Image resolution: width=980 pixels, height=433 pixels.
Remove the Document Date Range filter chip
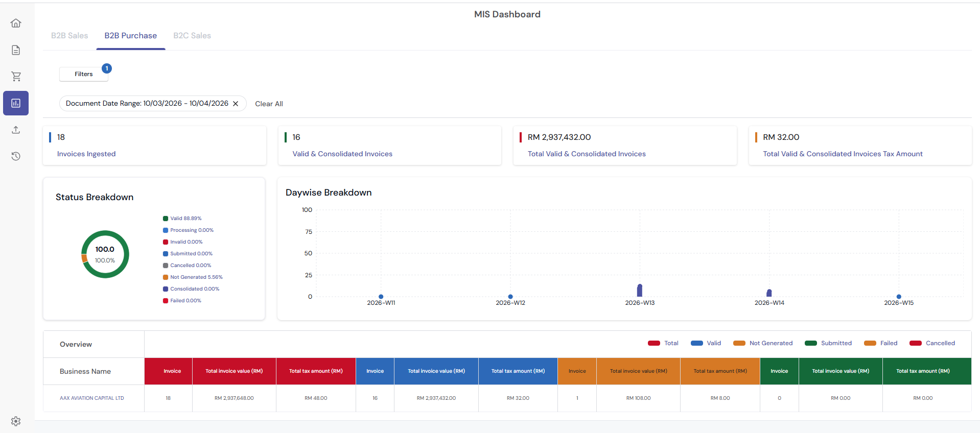point(236,104)
